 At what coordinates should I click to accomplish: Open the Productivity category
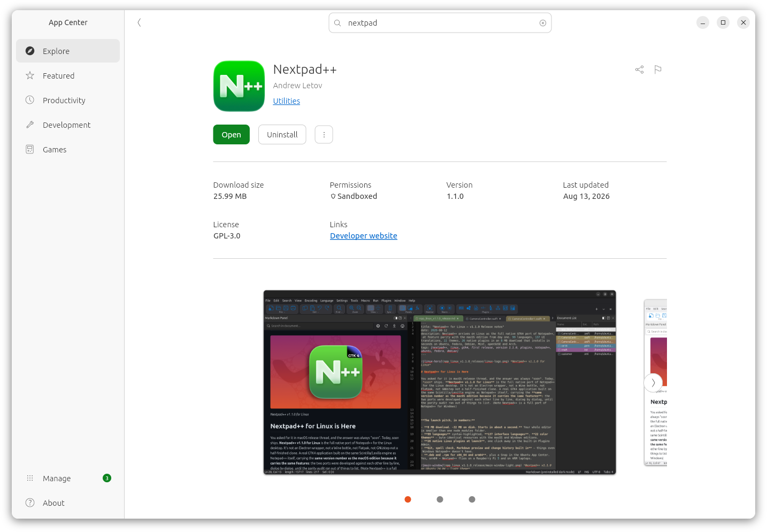pos(68,100)
